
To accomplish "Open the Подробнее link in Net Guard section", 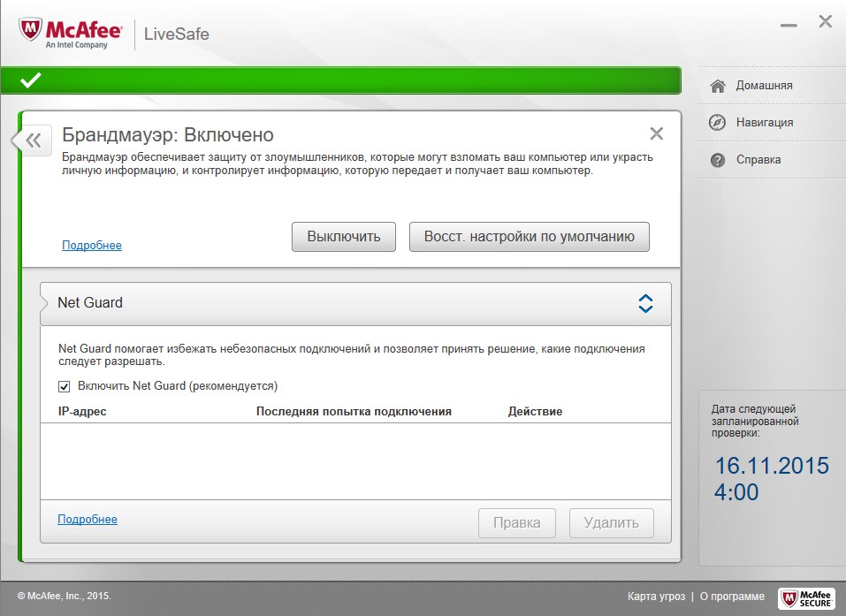I will tap(88, 520).
